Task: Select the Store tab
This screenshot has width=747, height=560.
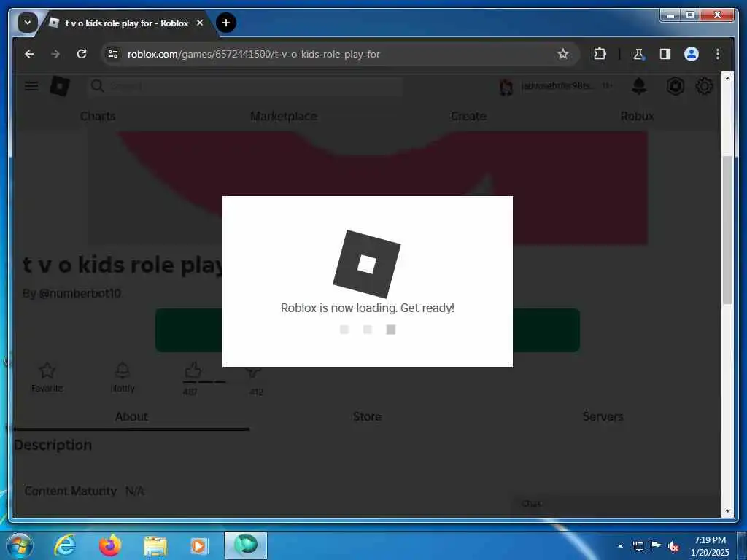Action: 368,416
